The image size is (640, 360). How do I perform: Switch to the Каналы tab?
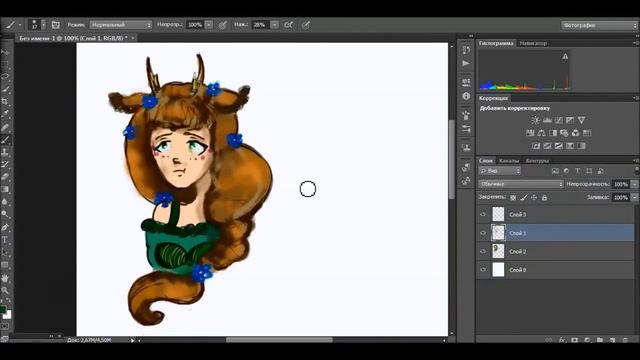[509, 161]
